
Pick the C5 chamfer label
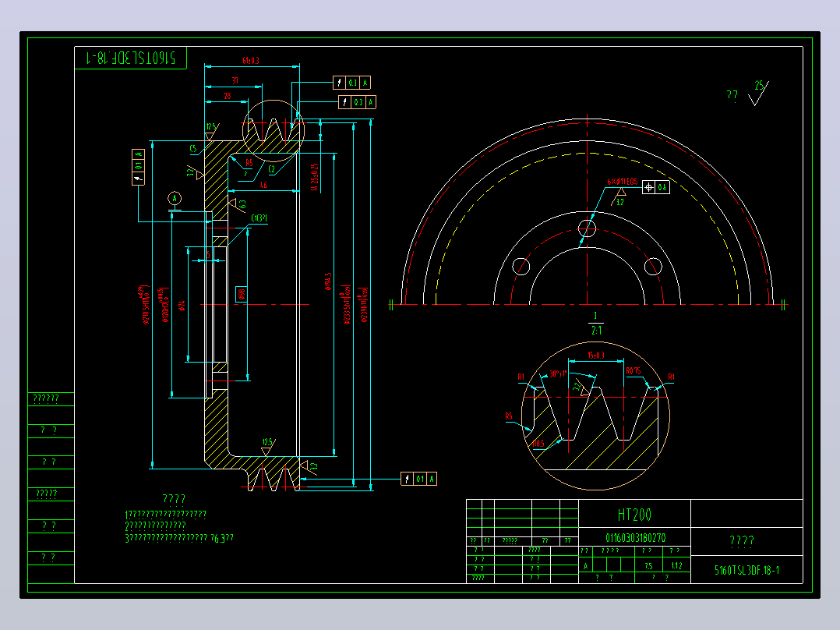click(x=193, y=148)
